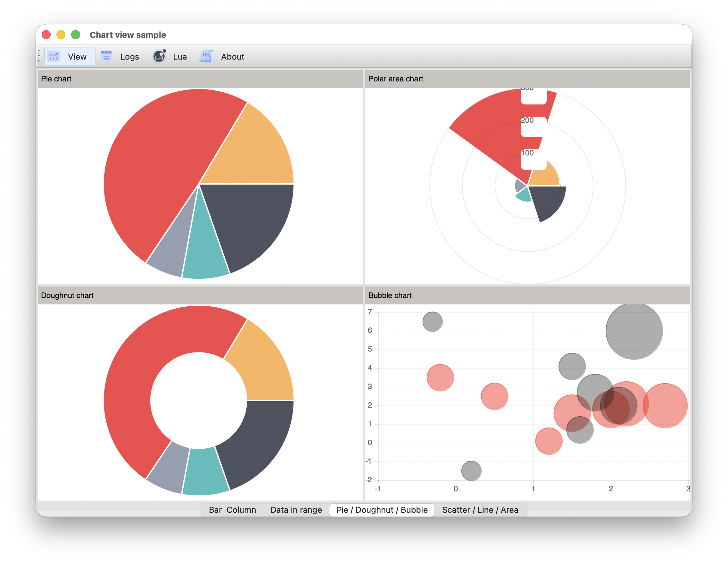728x564 pixels.
Task: Open the Logs notepad icon
Action: coord(106,57)
